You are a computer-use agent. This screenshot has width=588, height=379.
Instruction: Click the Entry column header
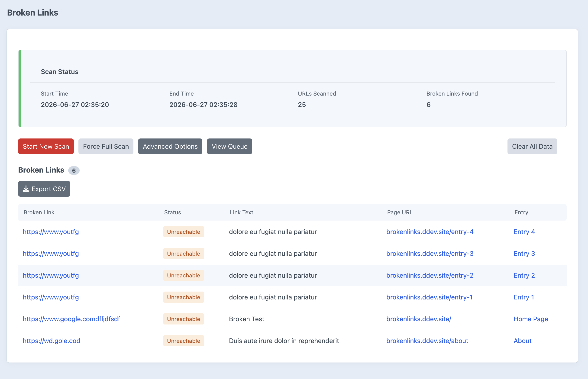(521, 212)
